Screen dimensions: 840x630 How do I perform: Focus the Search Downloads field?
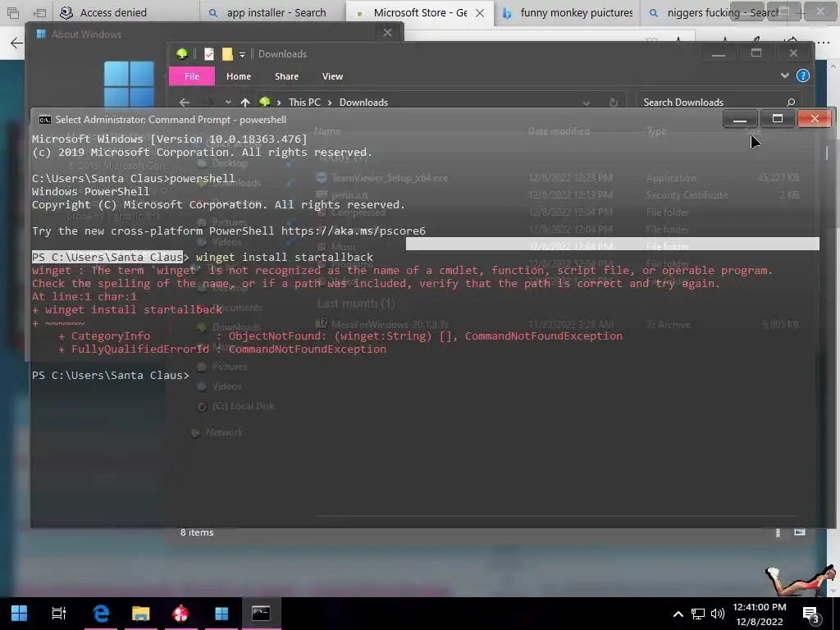click(x=718, y=102)
